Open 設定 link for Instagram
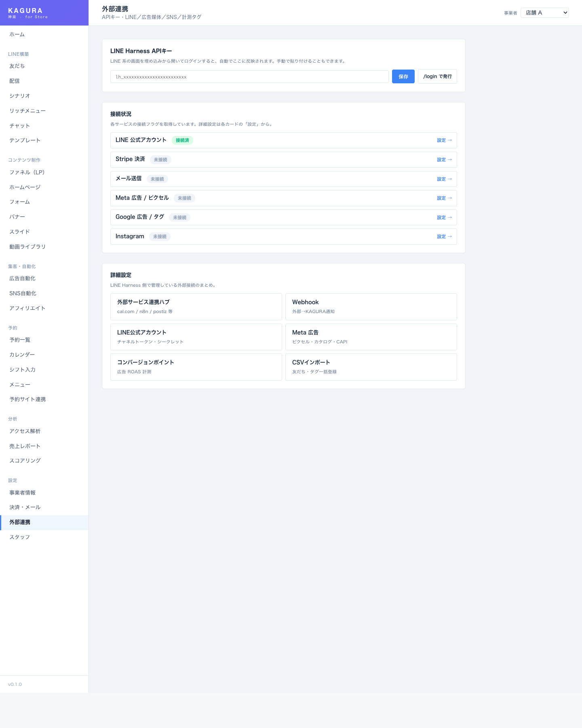 [x=444, y=237]
